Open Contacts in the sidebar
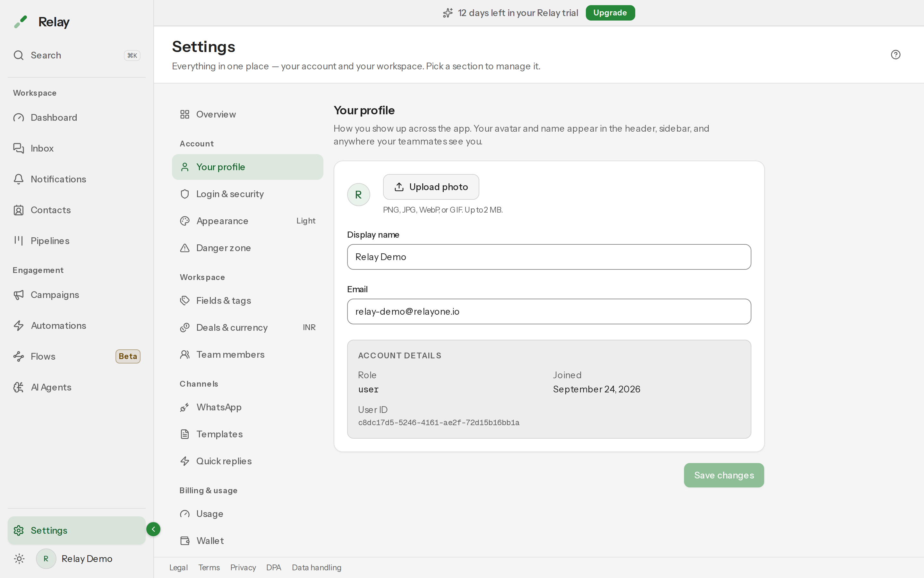This screenshot has height=578, width=924. 76,210
